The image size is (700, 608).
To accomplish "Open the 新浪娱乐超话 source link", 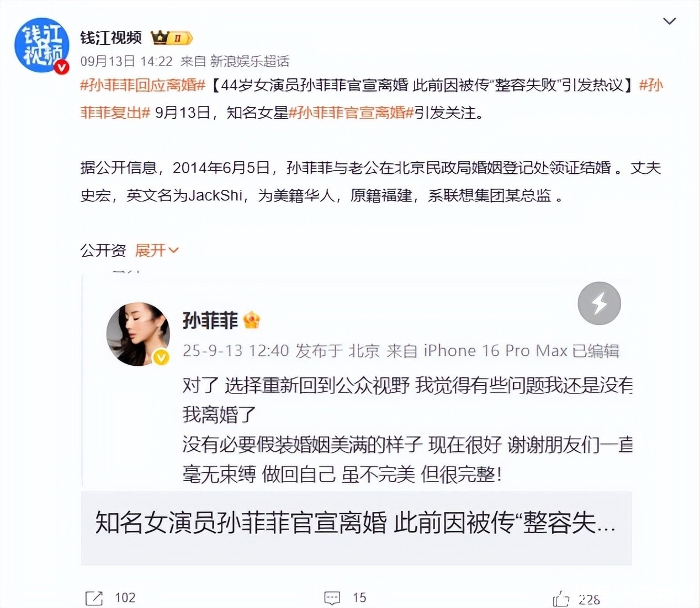I will [x=250, y=61].
